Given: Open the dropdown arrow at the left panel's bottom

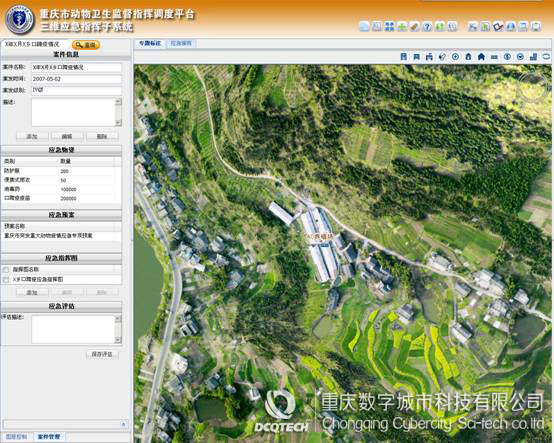Looking at the screenshot, I should click(124, 424).
